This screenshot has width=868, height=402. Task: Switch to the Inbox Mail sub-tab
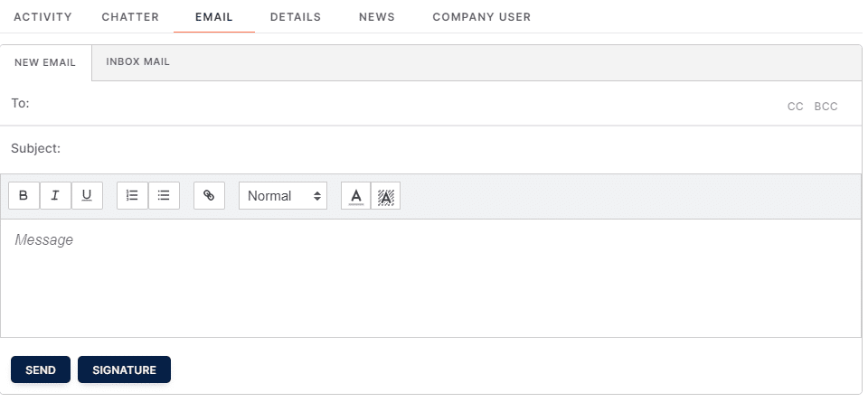pyautogui.click(x=137, y=62)
